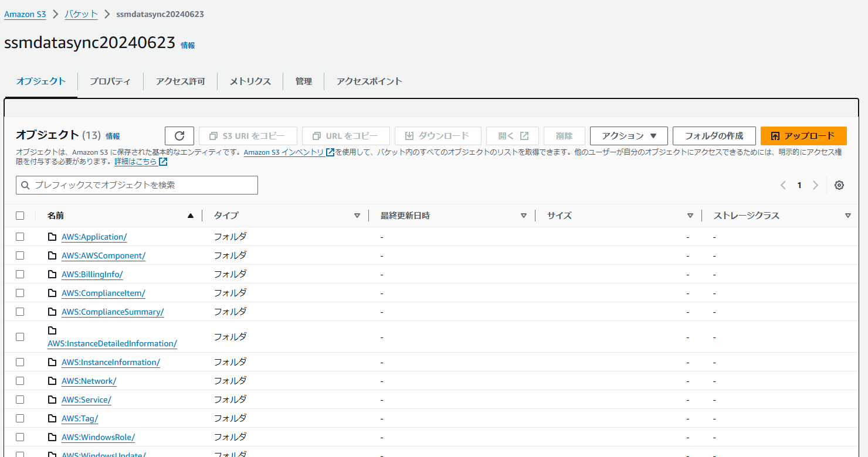Click the 情報 link beside the bucket title
The width and height of the screenshot is (868, 457).
tap(188, 45)
